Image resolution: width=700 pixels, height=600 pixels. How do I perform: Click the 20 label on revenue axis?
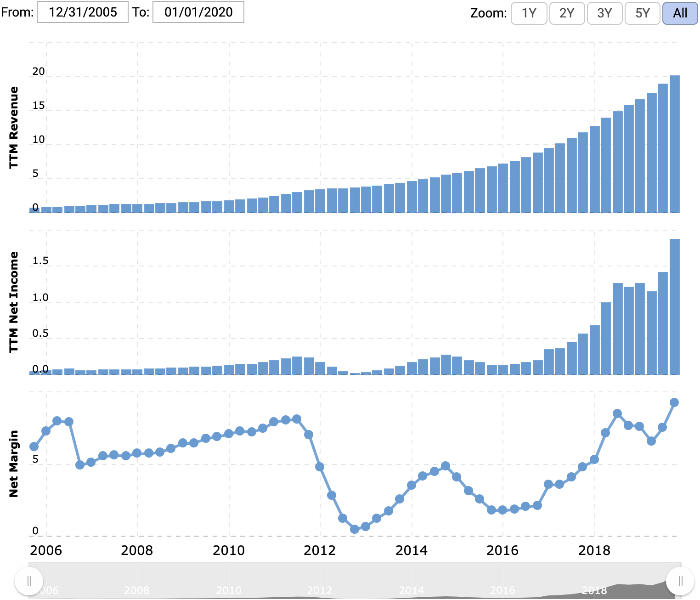point(39,72)
